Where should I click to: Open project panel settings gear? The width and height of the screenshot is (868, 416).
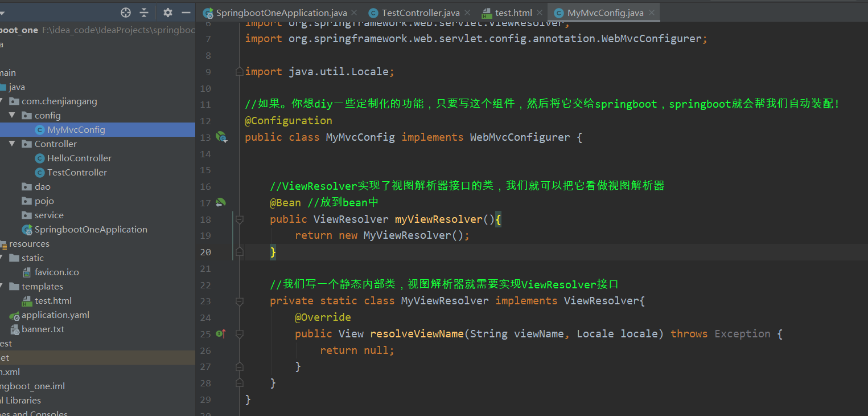(167, 12)
